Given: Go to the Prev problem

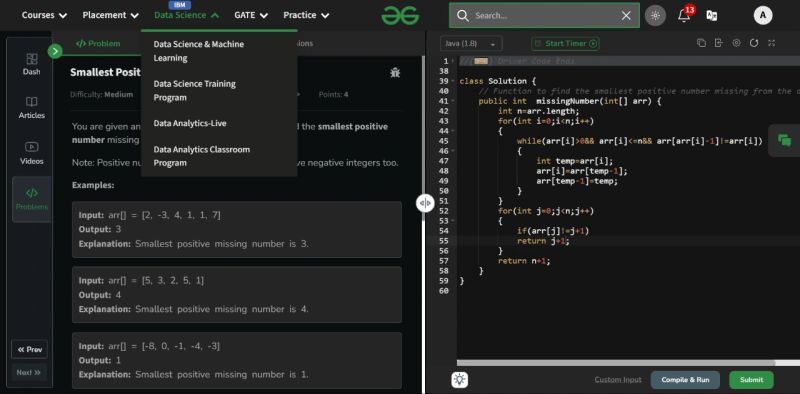Looking at the screenshot, I should pyautogui.click(x=30, y=350).
